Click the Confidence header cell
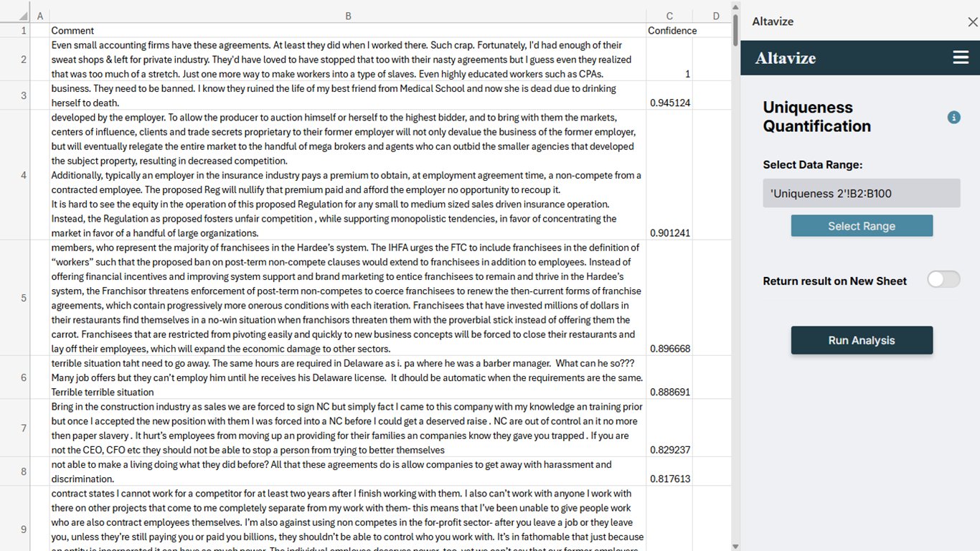The height and width of the screenshot is (551, 980). pos(669,31)
